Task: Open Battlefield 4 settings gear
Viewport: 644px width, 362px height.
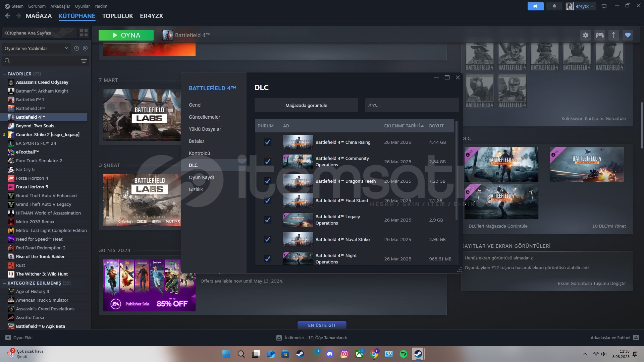Action: point(585,35)
